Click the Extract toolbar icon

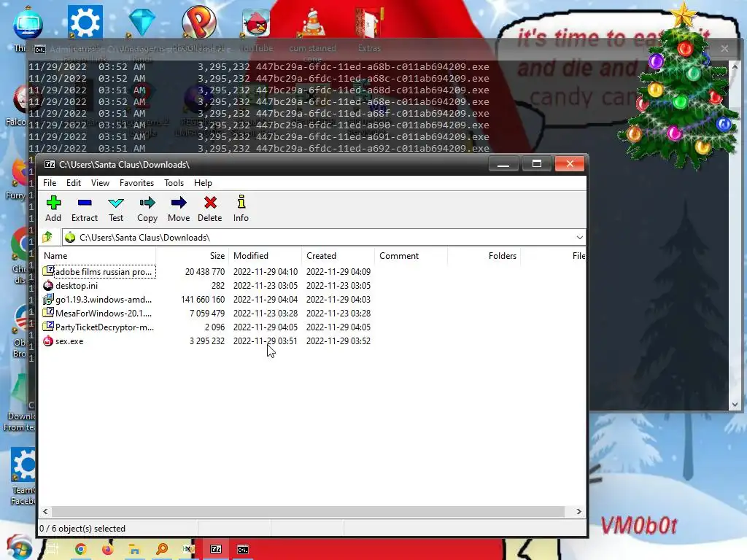pyautogui.click(x=85, y=203)
